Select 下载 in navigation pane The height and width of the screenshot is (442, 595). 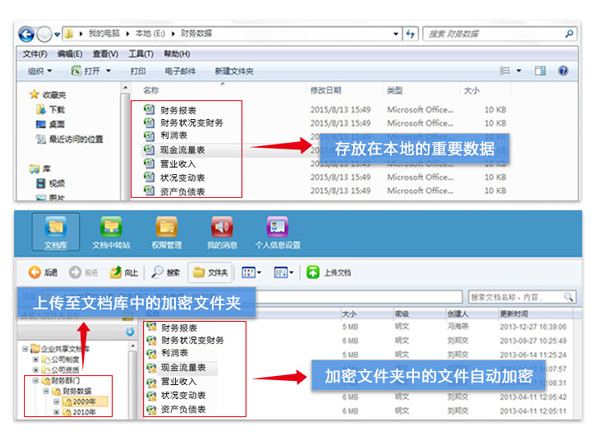pyautogui.click(x=50, y=110)
